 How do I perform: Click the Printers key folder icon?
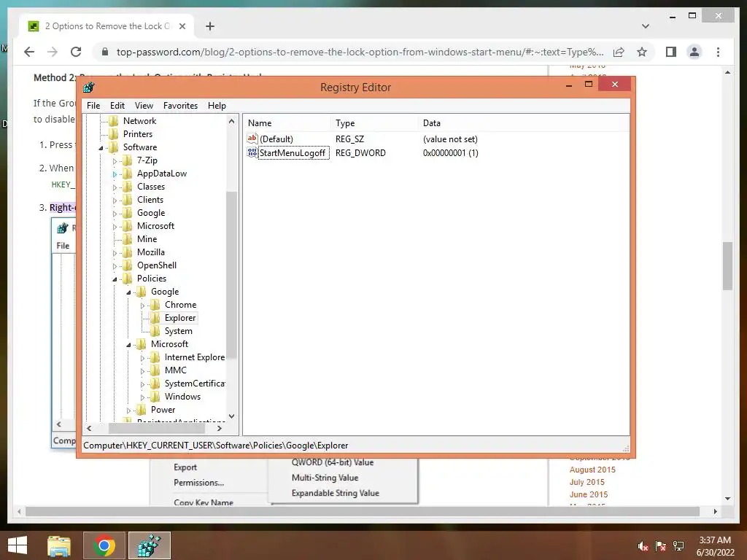[113, 134]
